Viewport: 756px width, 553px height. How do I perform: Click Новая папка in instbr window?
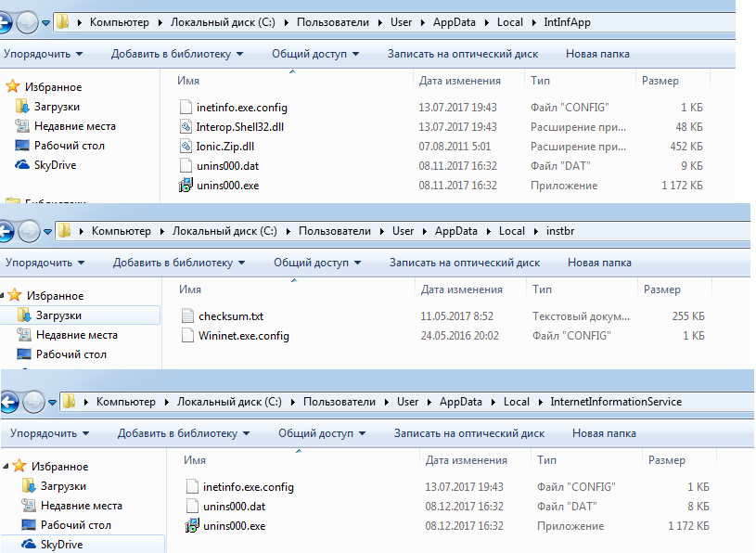click(599, 263)
